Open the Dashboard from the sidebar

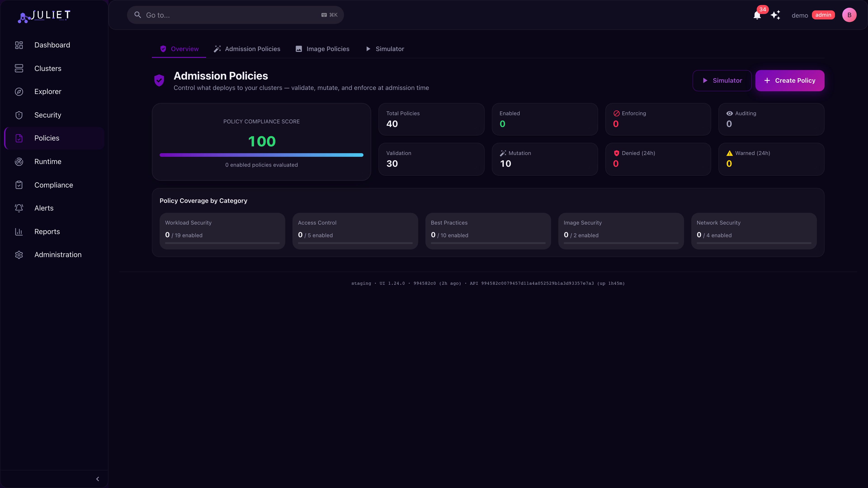coord(52,45)
